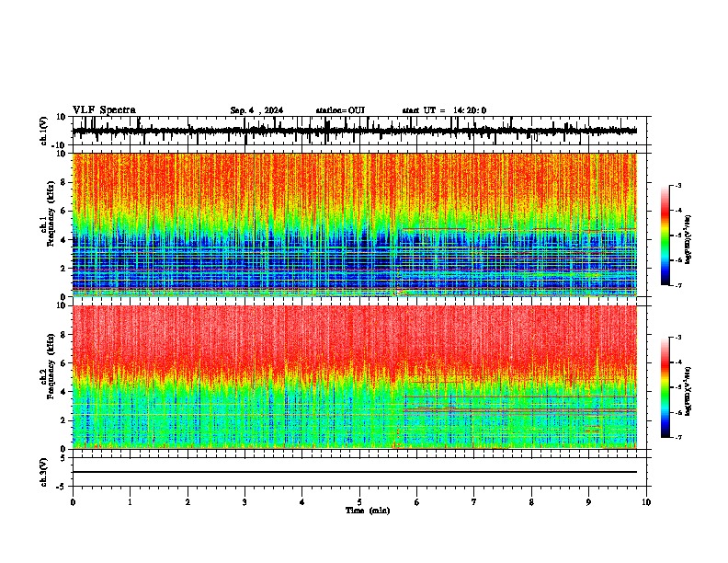The width and height of the screenshot is (728, 563).
Task: Click the ch.1 voltage waveform trace panel
Action: coord(358,131)
